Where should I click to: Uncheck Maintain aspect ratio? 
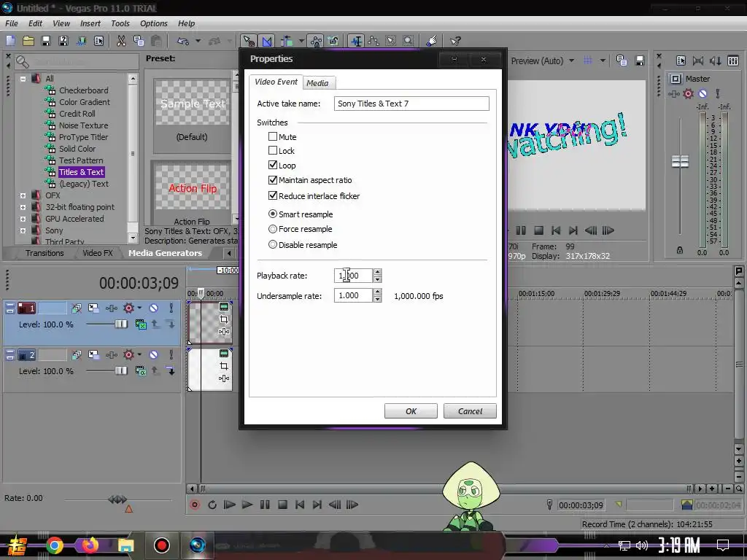pyautogui.click(x=273, y=180)
